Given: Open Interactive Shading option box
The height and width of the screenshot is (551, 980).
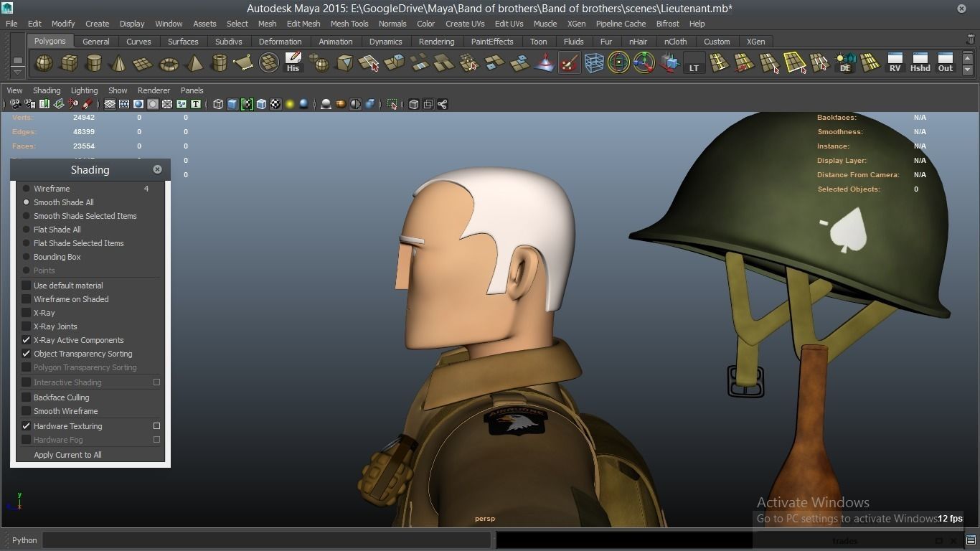Looking at the screenshot, I should [156, 382].
